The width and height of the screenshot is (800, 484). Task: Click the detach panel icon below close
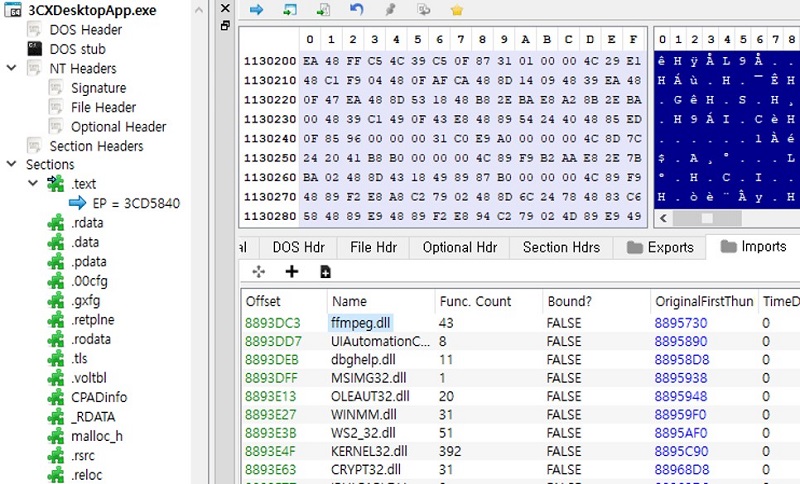225,26
